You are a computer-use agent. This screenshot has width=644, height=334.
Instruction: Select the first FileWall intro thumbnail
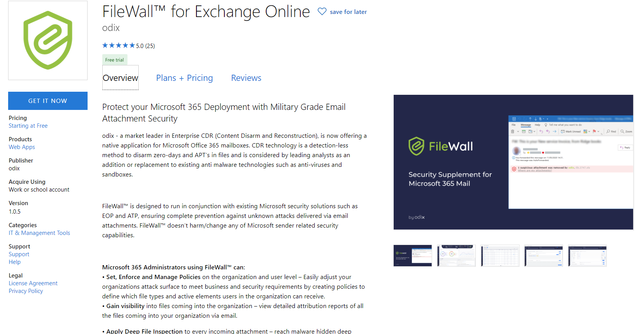coord(413,255)
